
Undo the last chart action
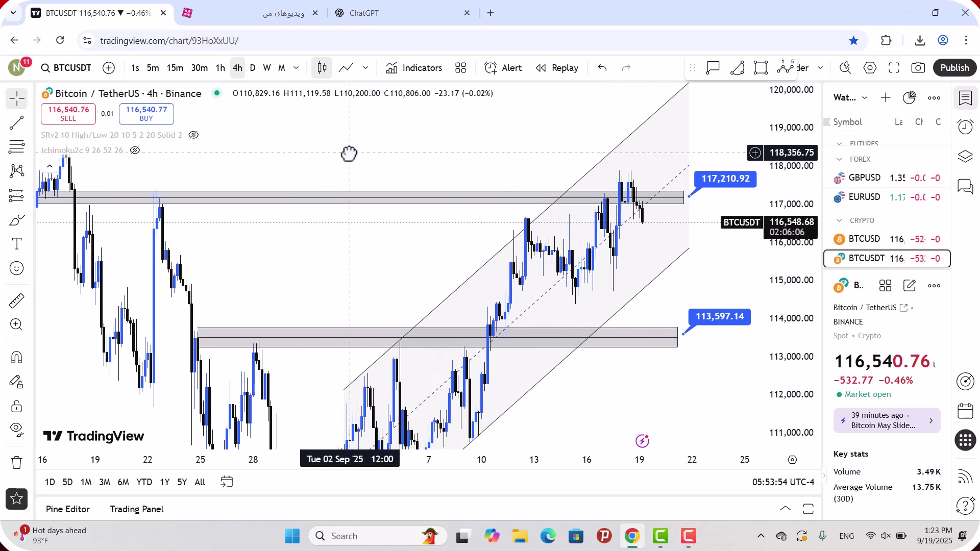click(602, 68)
